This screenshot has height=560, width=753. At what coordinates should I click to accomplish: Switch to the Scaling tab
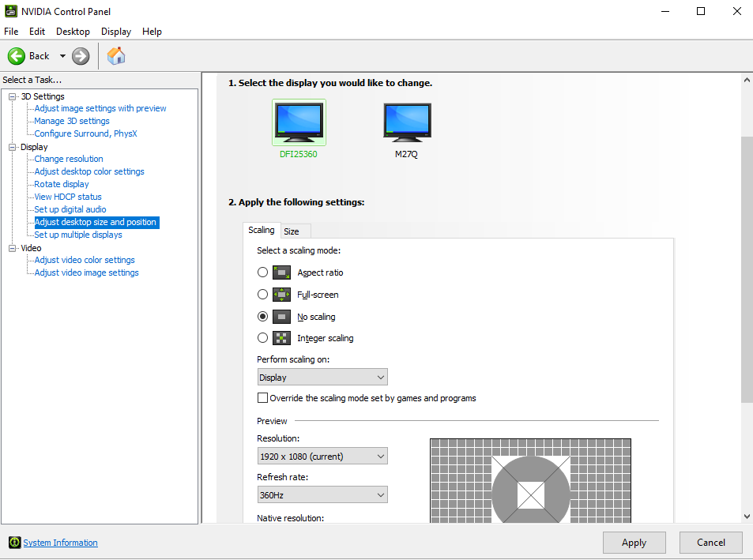click(262, 230)
